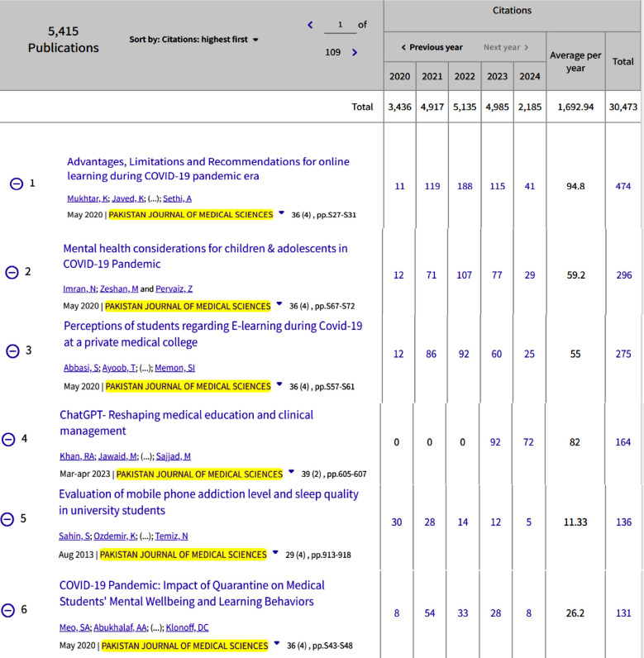Open author Sajjad, M profile
Image resolution: width=644 pixels, height=658 pixels.
click(174, 456)
